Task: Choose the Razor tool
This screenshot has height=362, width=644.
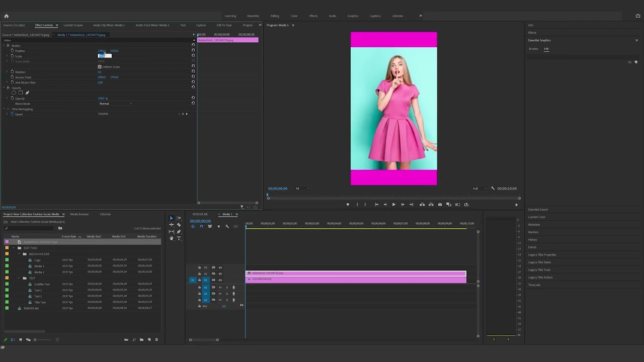Action: [179, 225]
